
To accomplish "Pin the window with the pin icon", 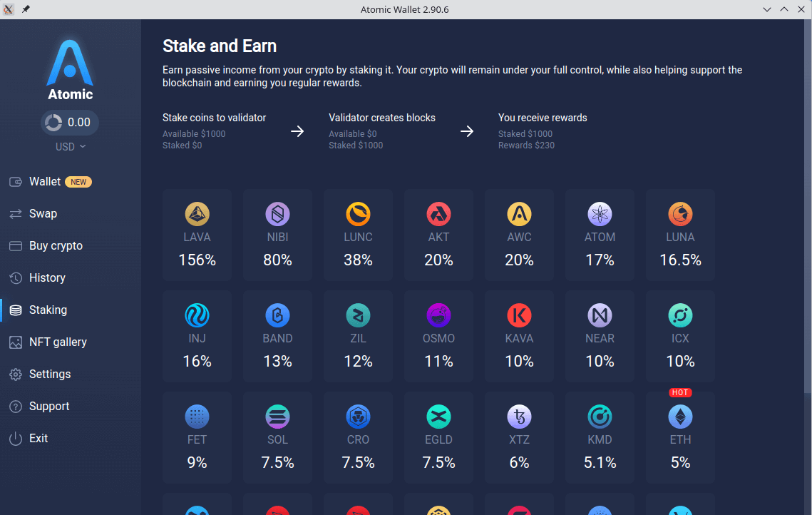I will (25, 9).
